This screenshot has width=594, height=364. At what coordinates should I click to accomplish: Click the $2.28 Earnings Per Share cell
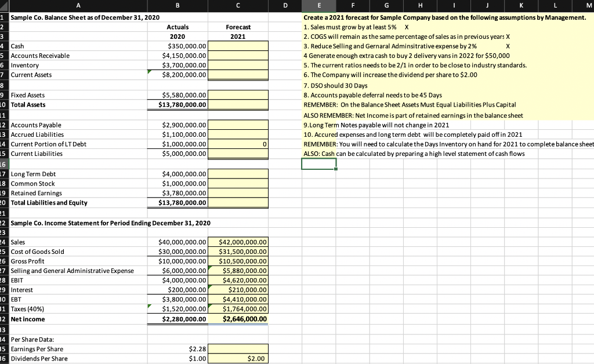click(x=178, y=349)
